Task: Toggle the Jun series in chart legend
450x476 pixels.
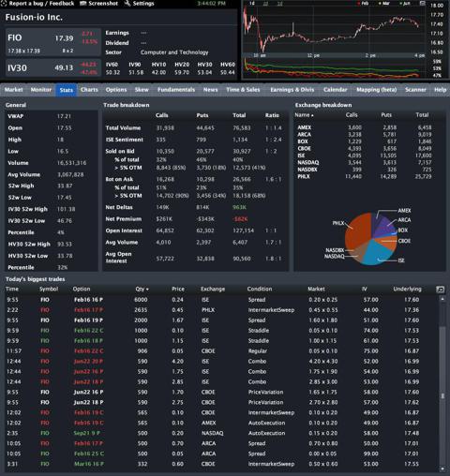Action: coord(405,4)
